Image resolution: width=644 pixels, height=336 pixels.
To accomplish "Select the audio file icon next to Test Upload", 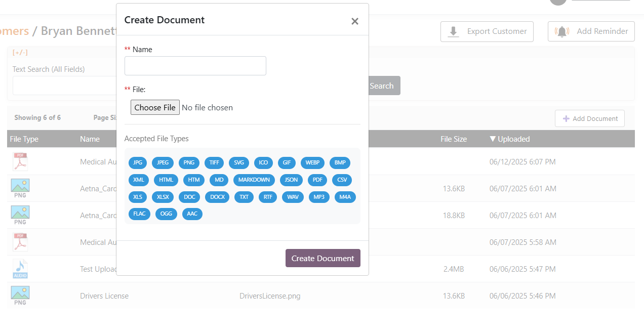I will (x=20, y=268).
